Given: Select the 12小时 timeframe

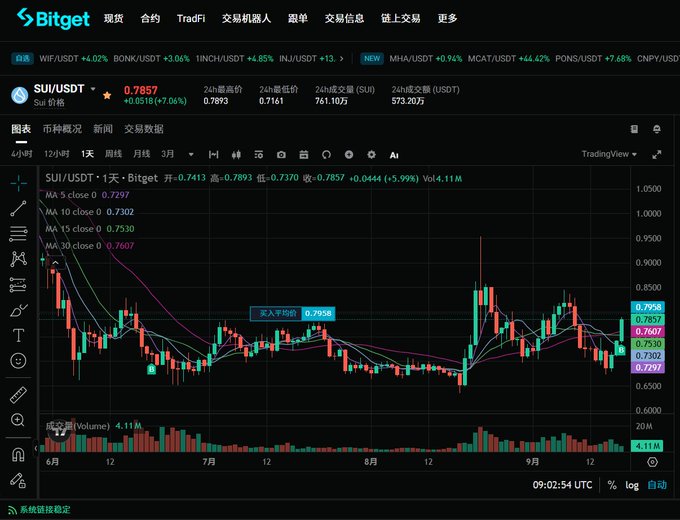Looking at the screenshot, I should [x=57, y=154].
